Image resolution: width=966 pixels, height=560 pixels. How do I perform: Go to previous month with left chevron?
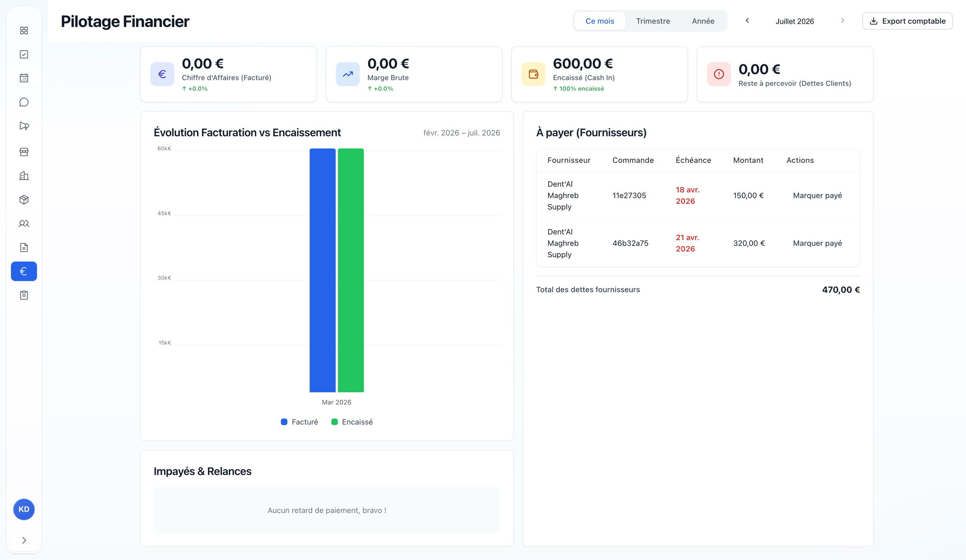tap(747, 21)
